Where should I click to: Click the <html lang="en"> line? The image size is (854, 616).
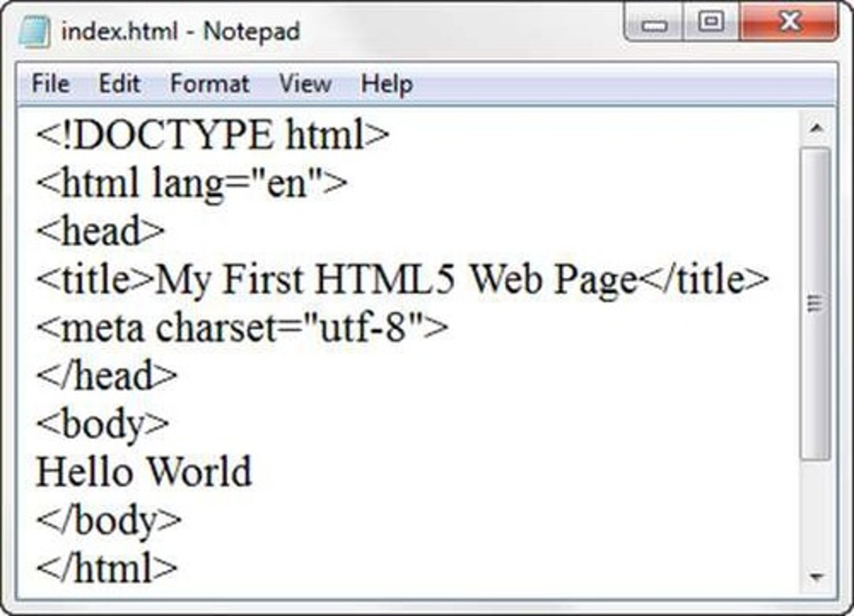point(192,183)
